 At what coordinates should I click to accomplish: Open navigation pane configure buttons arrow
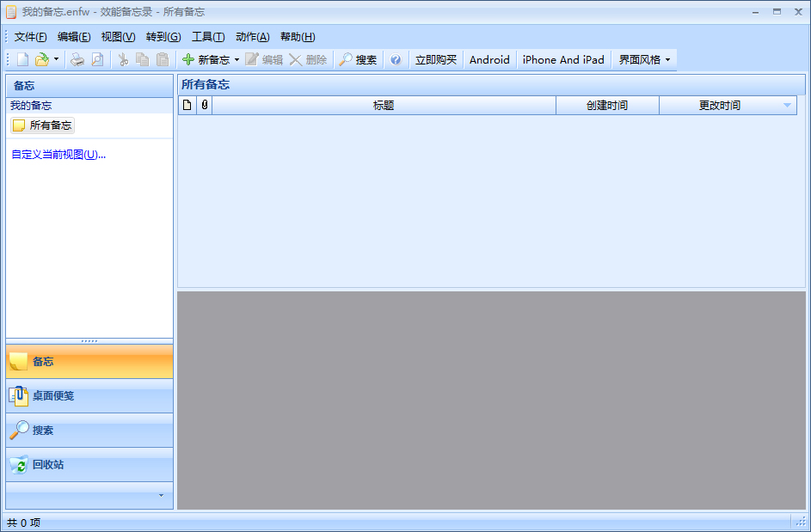click(161, 495)
